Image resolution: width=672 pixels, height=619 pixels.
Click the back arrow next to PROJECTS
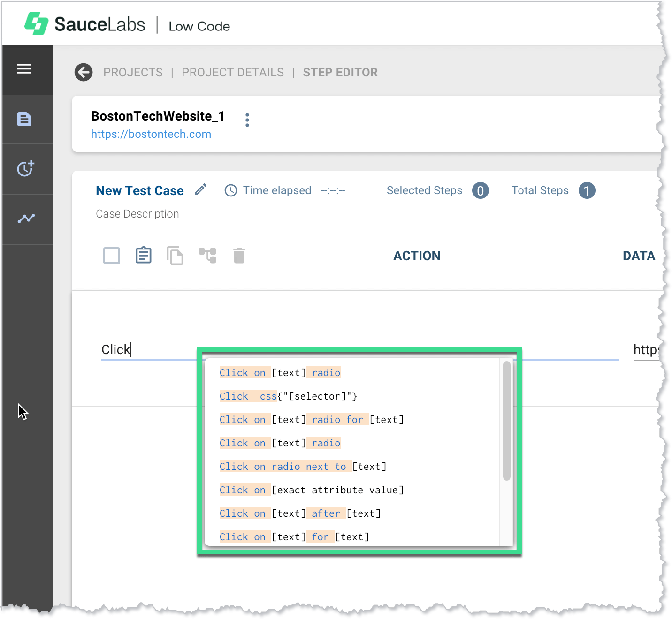point(83,72)
